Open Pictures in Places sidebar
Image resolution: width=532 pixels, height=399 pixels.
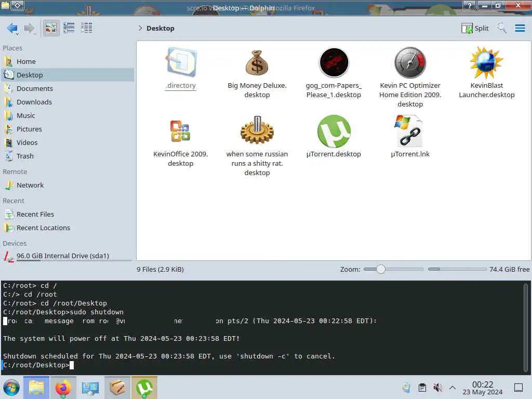[x=68, y=129]
